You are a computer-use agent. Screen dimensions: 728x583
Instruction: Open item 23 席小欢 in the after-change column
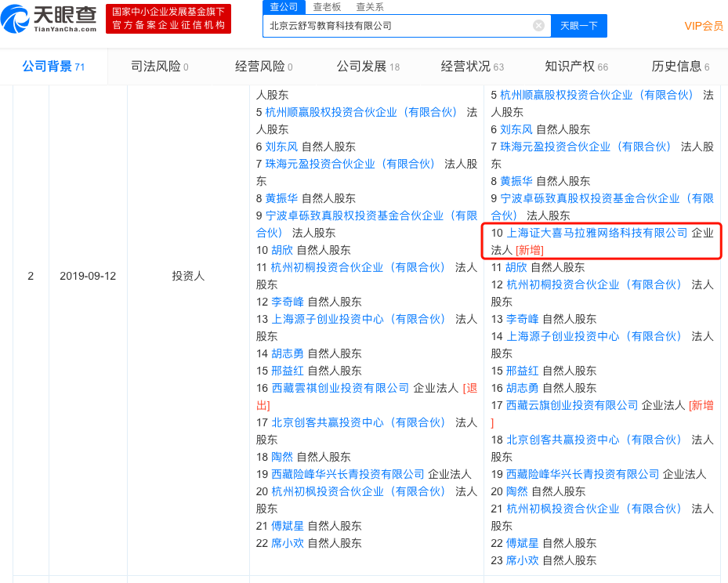coord(523,560)
